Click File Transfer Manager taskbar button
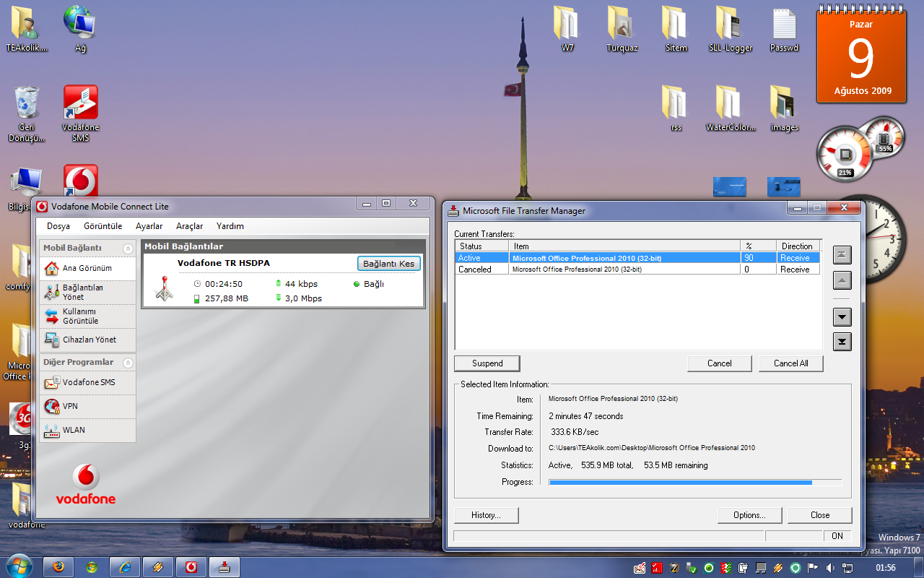Screen dimensions: 924x578 (x=225, y=567)
